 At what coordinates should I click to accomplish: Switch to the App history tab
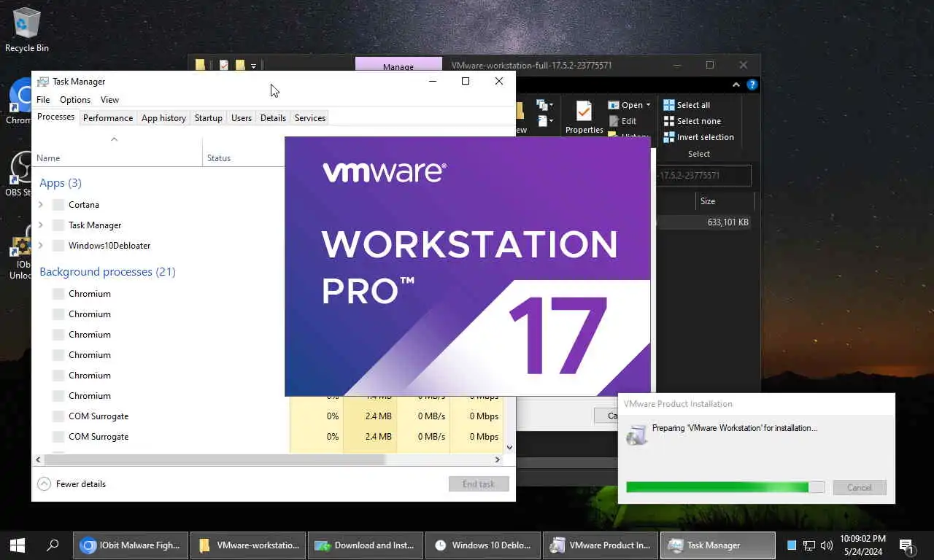tap(163, 118)
